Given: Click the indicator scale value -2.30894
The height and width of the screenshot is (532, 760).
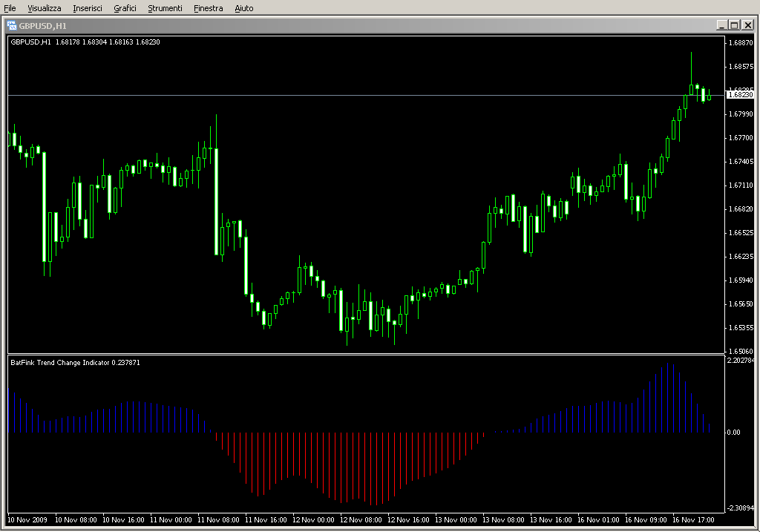Looking at the screenshot, I should [740, 508].
